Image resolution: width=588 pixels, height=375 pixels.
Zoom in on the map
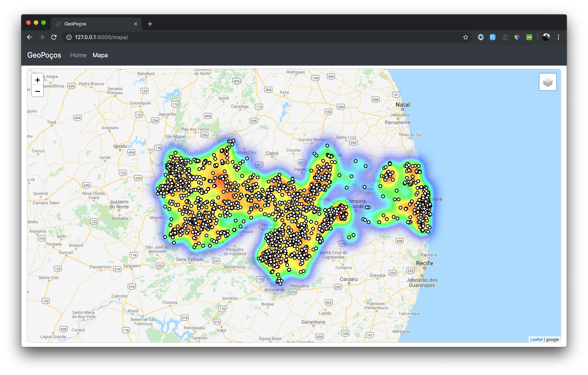click(x=37, y=80)
